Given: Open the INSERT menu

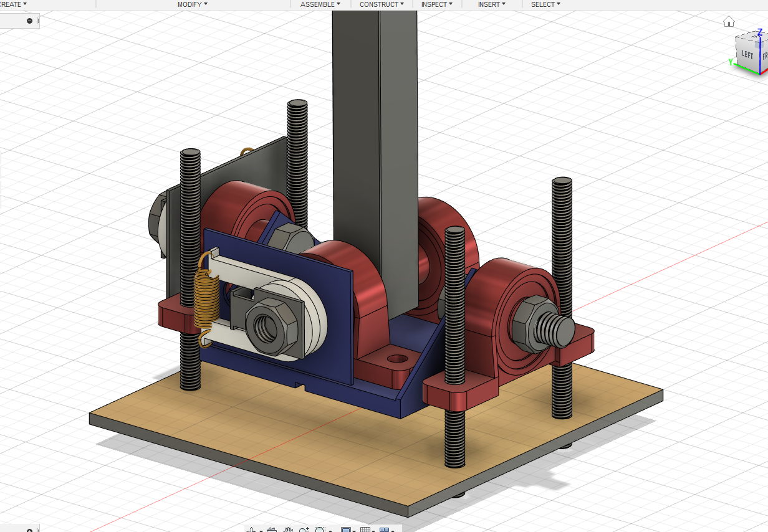Looking at the screenshot, I should [491, 4].
